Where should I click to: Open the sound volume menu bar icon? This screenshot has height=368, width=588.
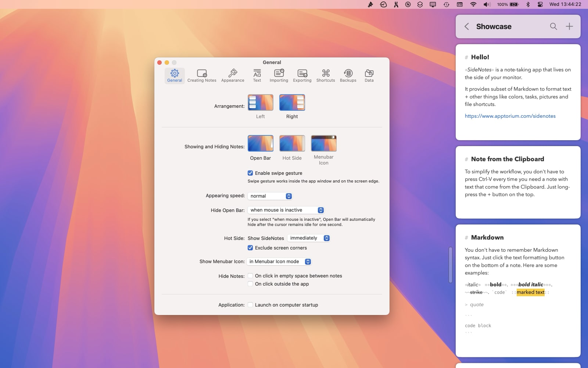(x=487, y=4)
